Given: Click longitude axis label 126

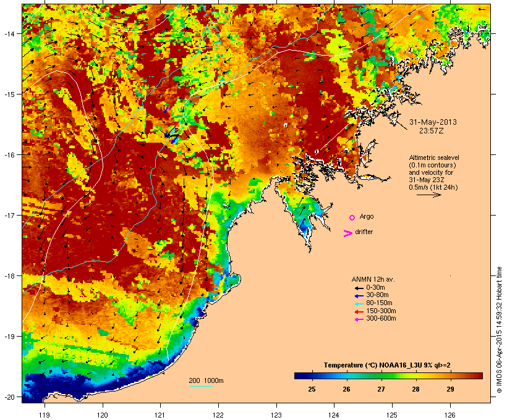Looking at the screenshot, I should click(449, 415).
